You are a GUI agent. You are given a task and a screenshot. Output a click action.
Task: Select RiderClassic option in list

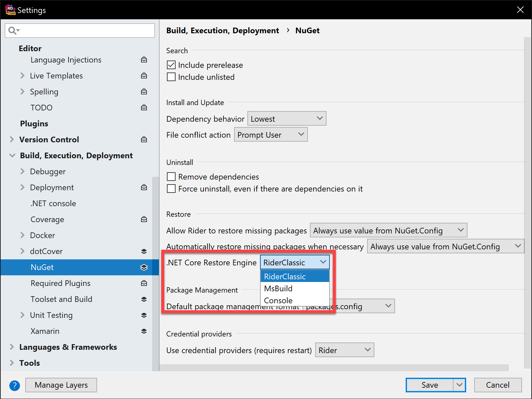coord(295,276)
